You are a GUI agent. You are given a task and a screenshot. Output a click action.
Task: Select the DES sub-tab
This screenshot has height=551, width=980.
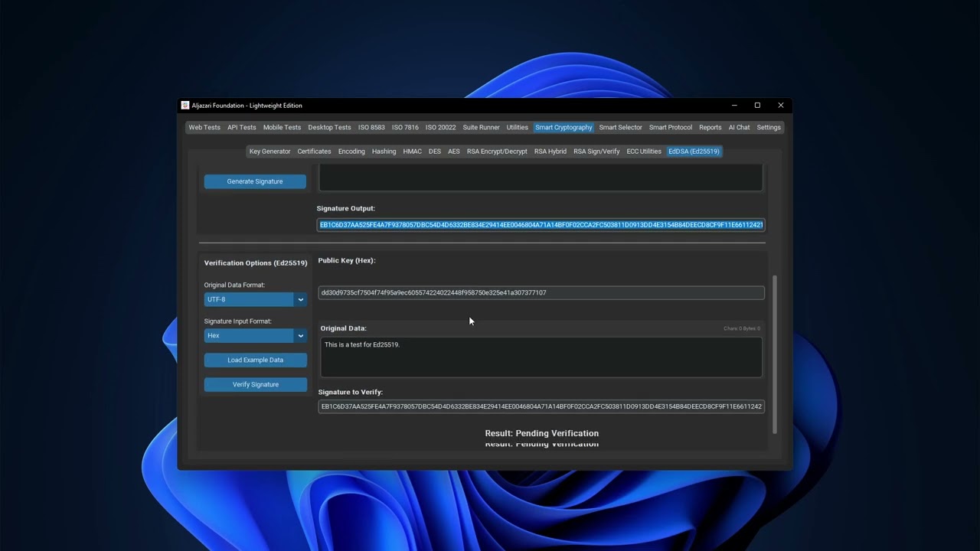(x=435, y=152)
